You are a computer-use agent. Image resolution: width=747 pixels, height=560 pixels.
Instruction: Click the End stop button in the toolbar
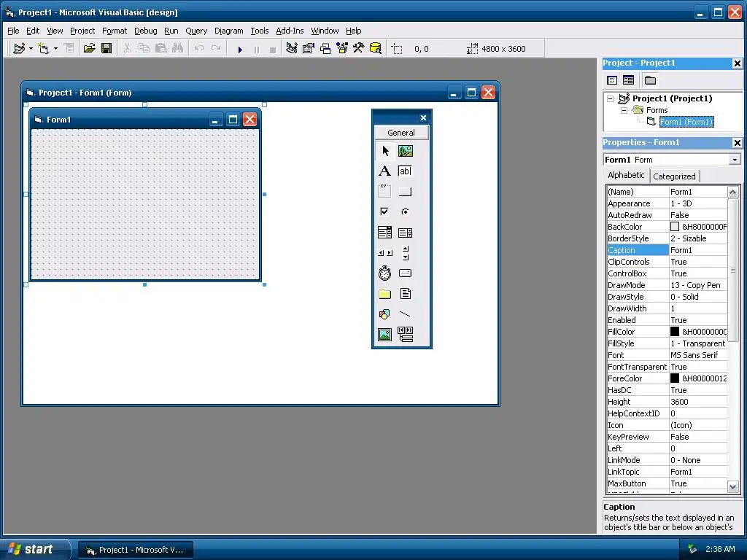(x=273, y=49)
